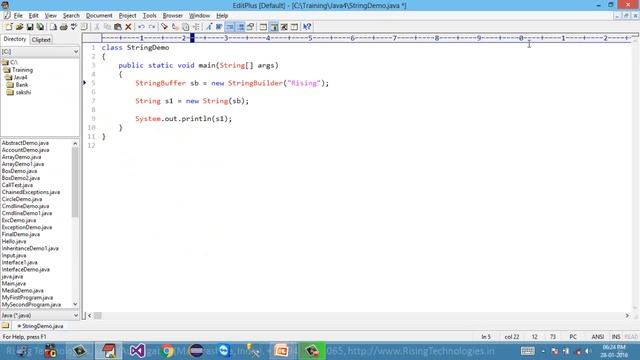The image size is (640, 360).
Task: Click the Save All icon
Action: tap(40, 27)
